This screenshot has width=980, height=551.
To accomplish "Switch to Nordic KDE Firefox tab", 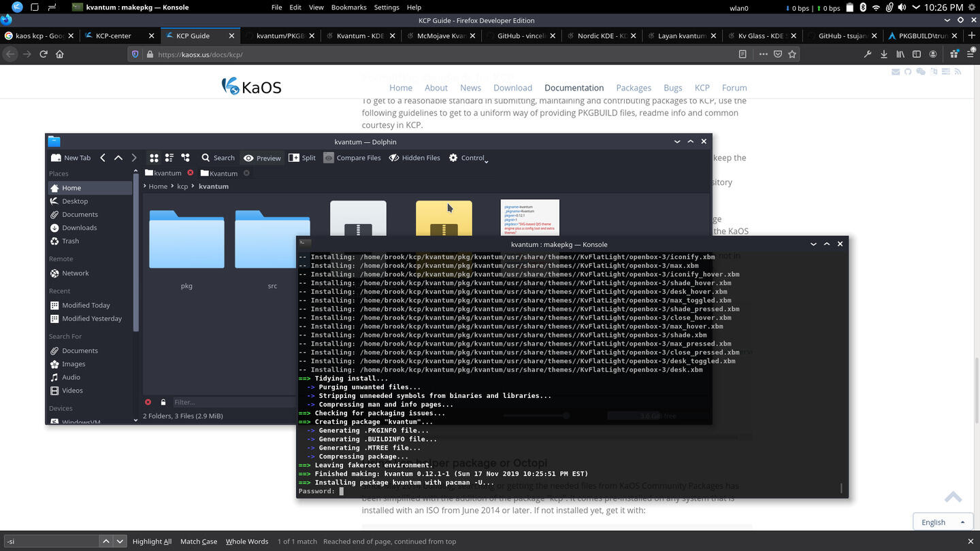I will pos(602,35).
